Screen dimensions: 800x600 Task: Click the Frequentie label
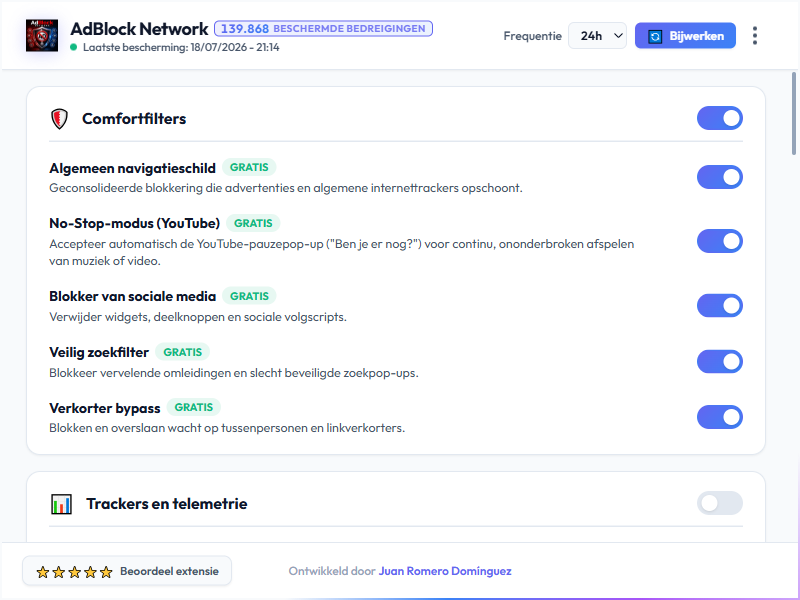pyautogui.click(x=533, y=36)
